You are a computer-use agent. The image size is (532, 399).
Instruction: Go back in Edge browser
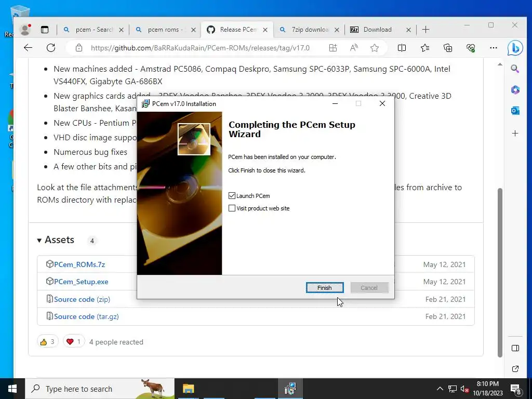(x=28, y=48)
